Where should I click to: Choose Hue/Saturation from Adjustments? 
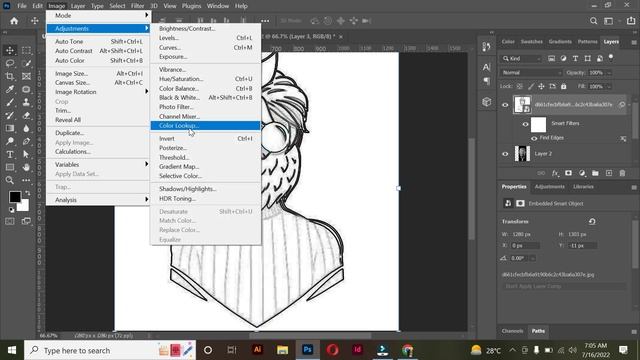point(205,79)
